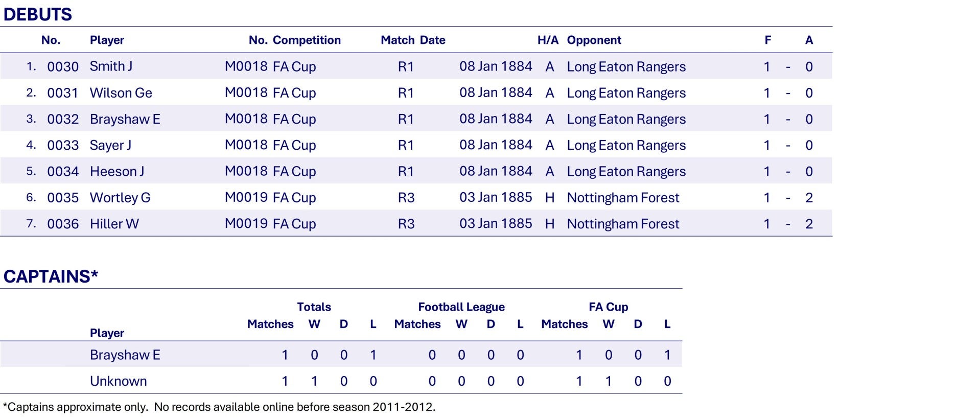Click Sayer J player entry
The height and width of the screenshot is (420, 980).
pyautogui.click(x=110, y=146)
